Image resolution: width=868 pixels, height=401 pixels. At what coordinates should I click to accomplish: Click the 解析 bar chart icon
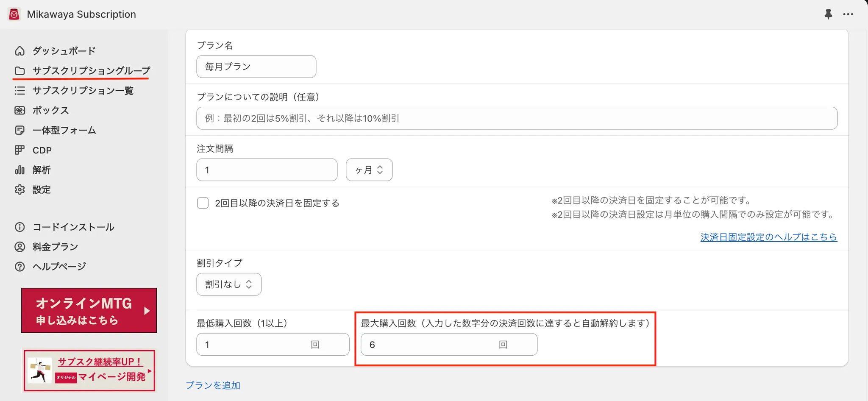click(x=19, y=170)
